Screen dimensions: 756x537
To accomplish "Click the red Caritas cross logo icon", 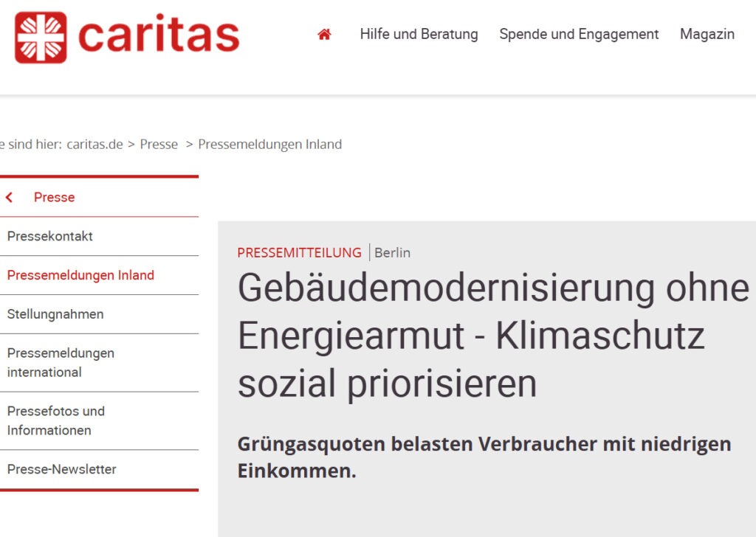I will pos(41,37).
